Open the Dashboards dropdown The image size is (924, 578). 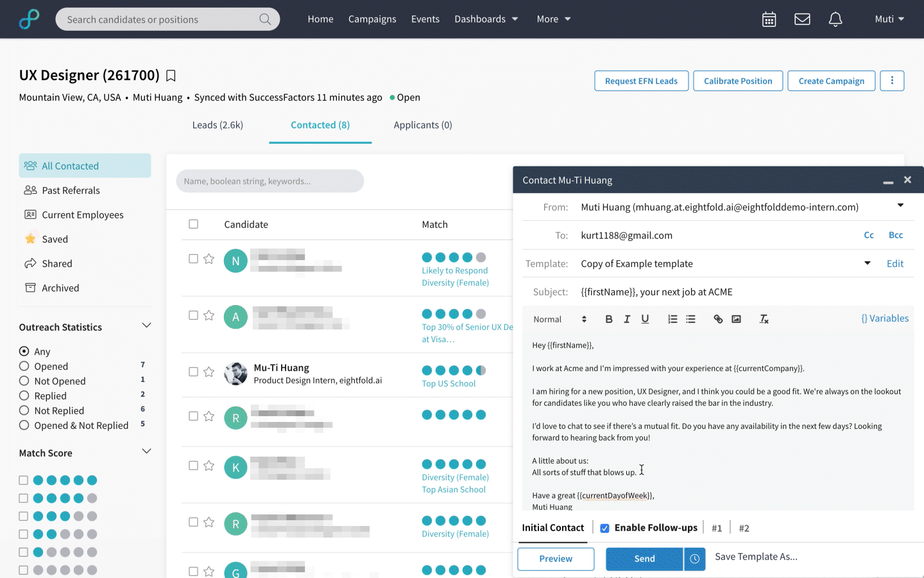(486, 19)
